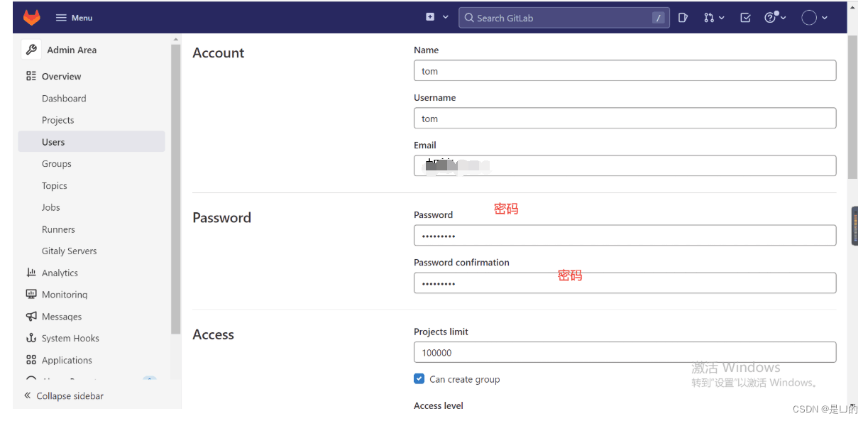Screen dimensions: 868x421
Task: Click the Password confirmation field
Action: (x=625, y=283)
